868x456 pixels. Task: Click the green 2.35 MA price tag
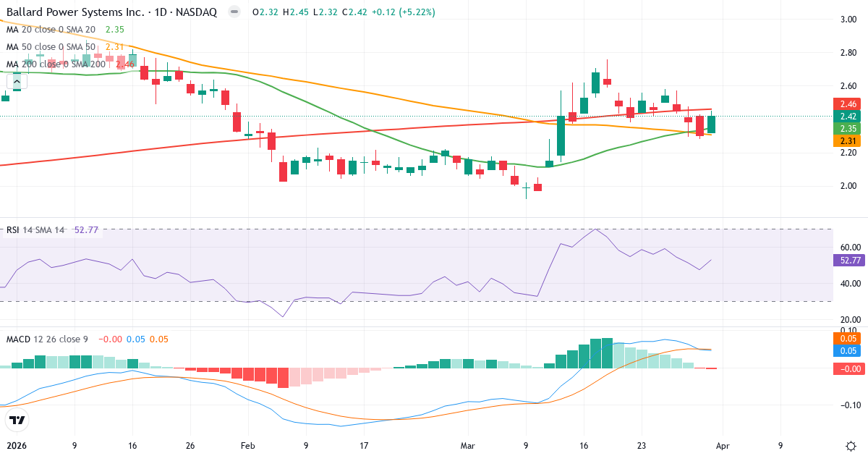(846, 129)
